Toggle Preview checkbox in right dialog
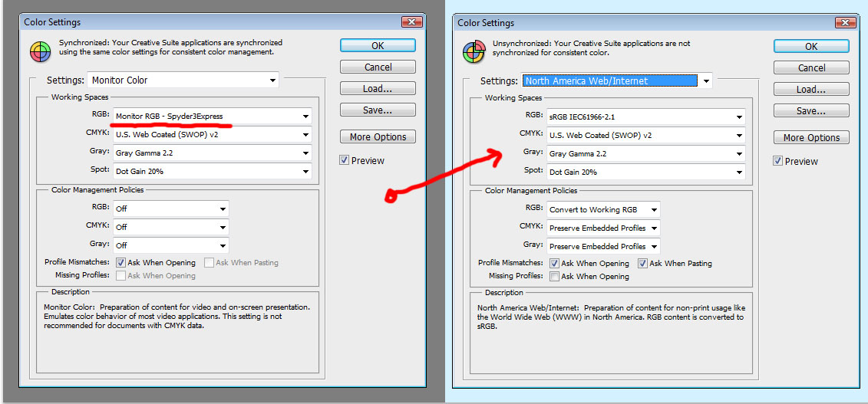The image size is (868, 404). [778, 161]
